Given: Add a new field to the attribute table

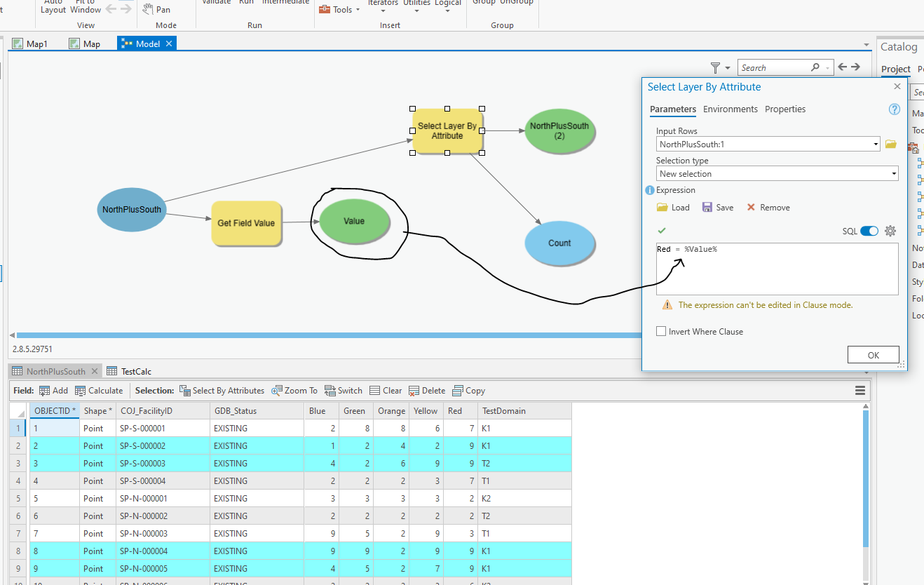Looking at the screenshot, I should (x=53, y=391).
